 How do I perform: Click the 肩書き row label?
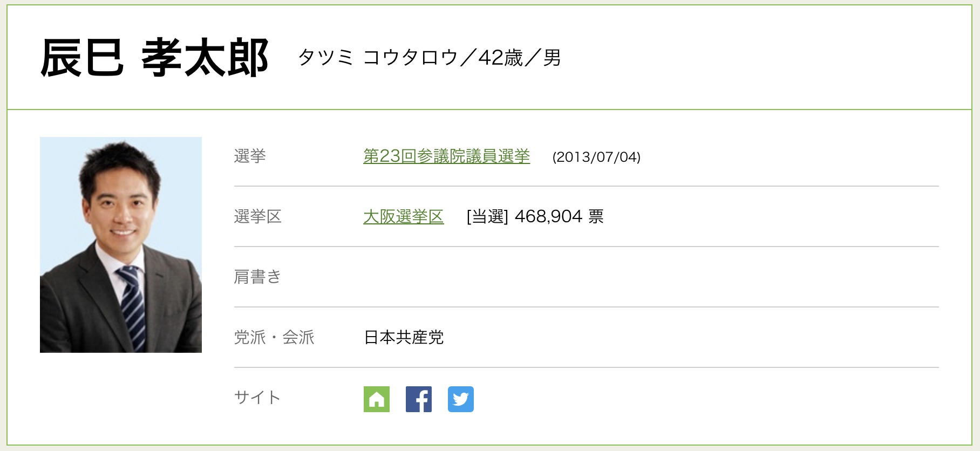pyautogui.click(x=258, y=277)
